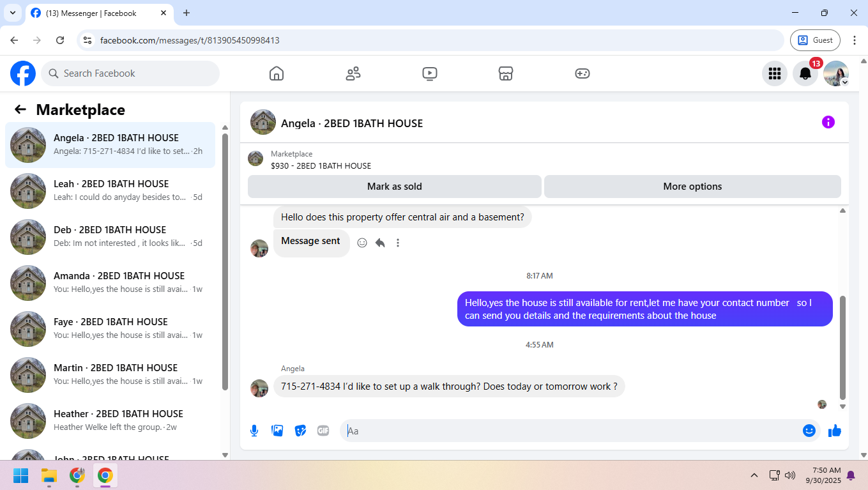The image size is (868, 490).
Task: Open the Marketplace storefront icon
Action: pyautogui.click(x=506, y=73)
